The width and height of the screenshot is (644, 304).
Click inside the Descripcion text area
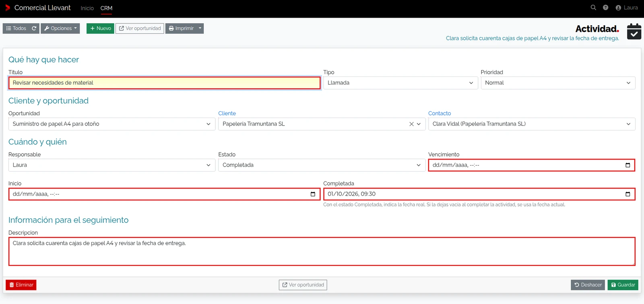point(322,251)
